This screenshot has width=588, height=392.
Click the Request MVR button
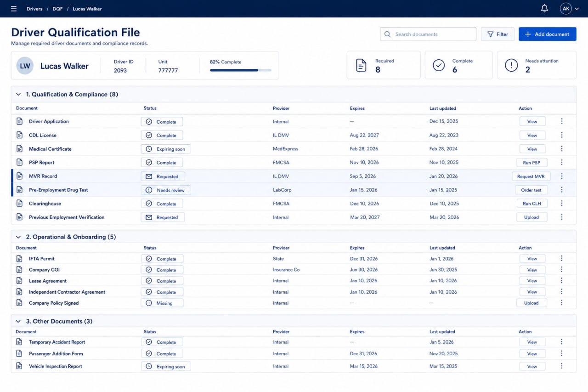click(x=531, y=176)
